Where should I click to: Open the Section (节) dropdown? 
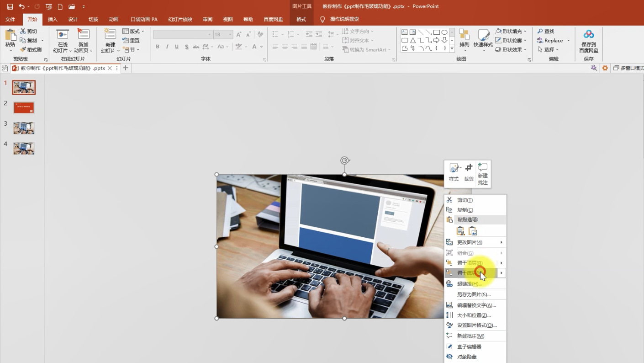[x=131, y=49]
